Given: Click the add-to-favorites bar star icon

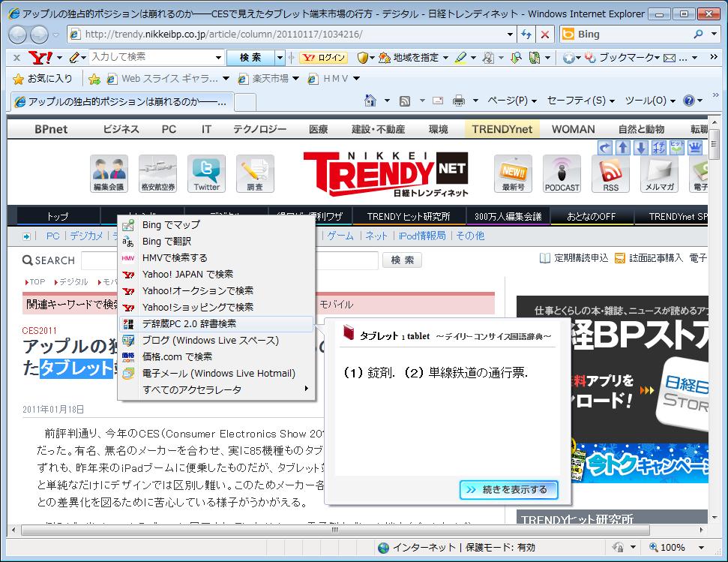Looking at the screenshot, I should pyautogui.click(x=94, y=79).
